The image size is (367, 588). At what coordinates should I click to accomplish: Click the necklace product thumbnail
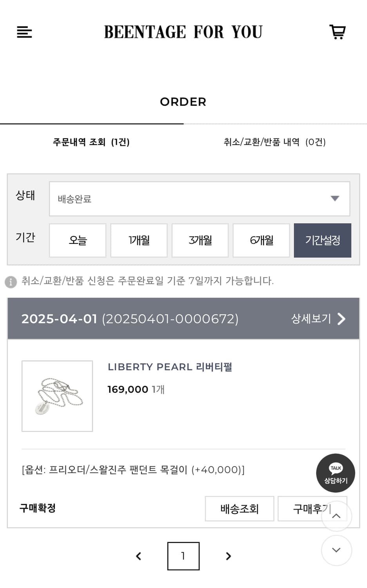[57, 396]
